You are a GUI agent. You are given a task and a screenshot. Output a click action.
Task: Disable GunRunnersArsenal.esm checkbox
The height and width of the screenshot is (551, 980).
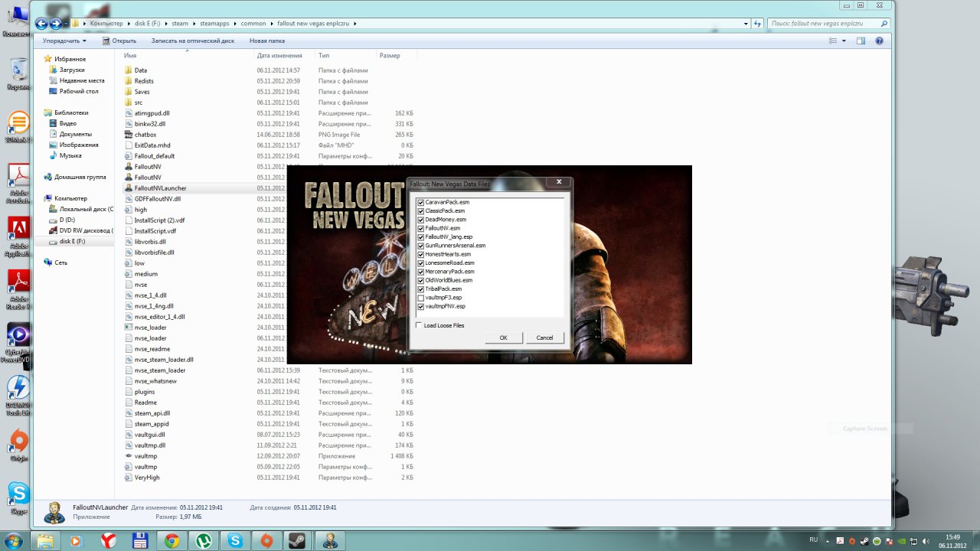click(421, 246)
